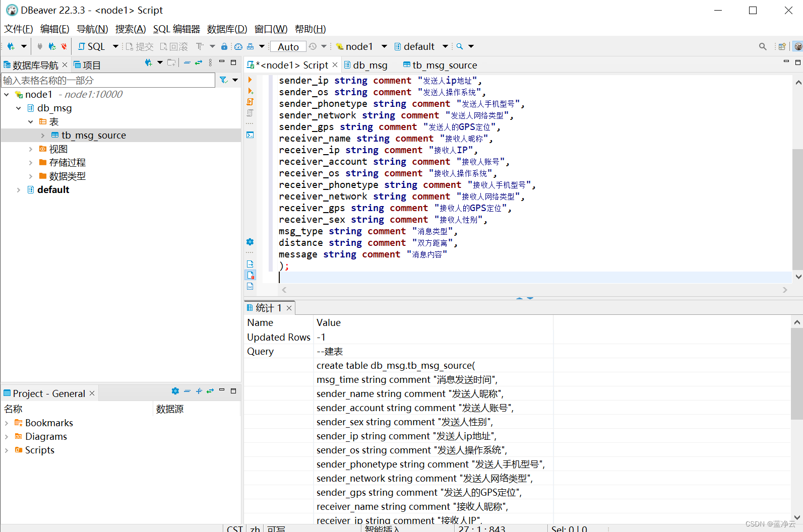Switch to the 项目 tab
803x532 pixels.
point(87,65)
